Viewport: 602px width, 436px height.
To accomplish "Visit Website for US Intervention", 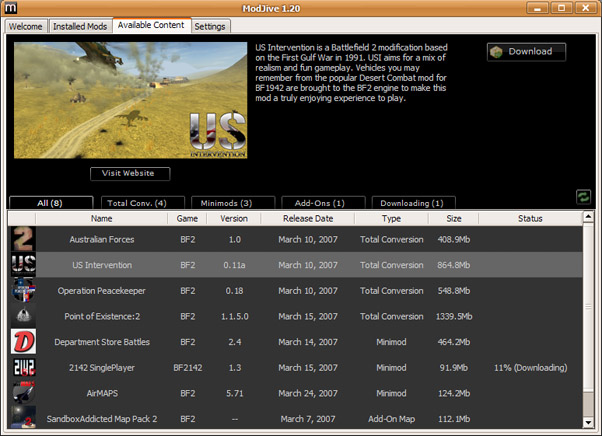I will [130, 173].
